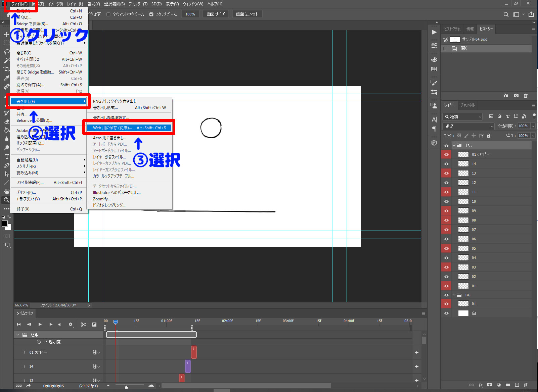Open the Color palette panel icon

click(434, 60)
